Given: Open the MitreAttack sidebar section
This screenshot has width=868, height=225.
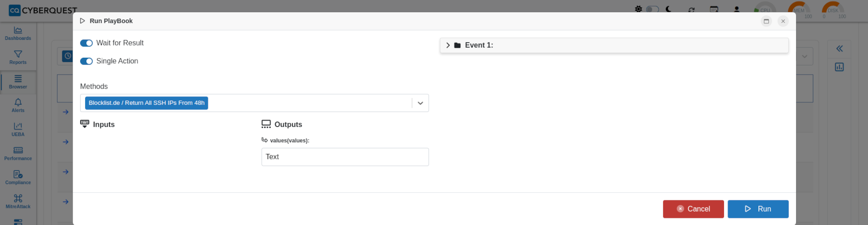Looking at the screenshot, I should click(x=18, y=201).
